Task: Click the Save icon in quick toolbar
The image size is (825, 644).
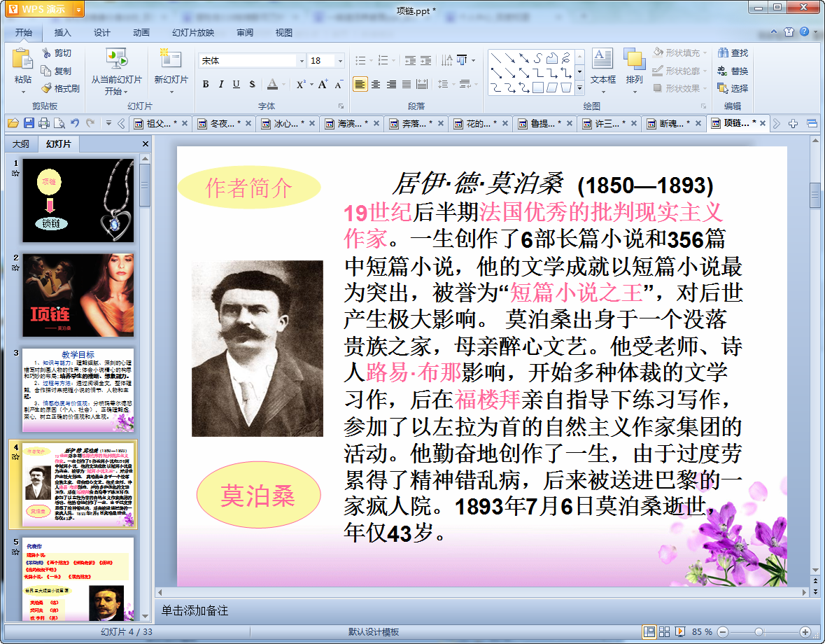Action: [29, 124]
